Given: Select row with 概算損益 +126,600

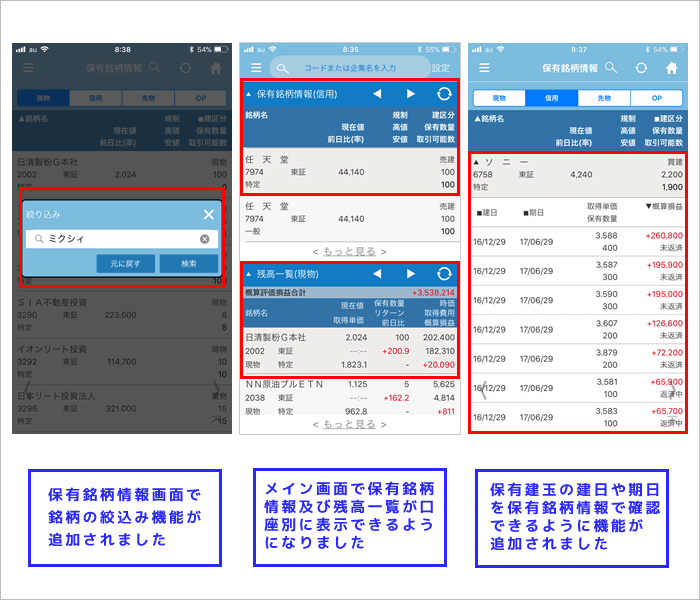Looking at the screenshot, I should tap(578, 329).
